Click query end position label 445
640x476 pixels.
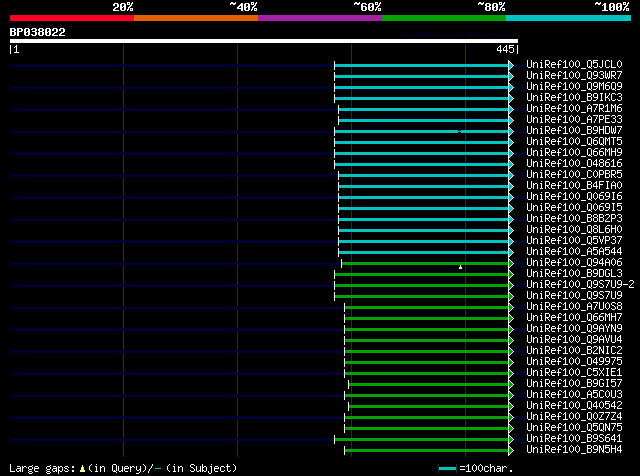coord(505,49)
